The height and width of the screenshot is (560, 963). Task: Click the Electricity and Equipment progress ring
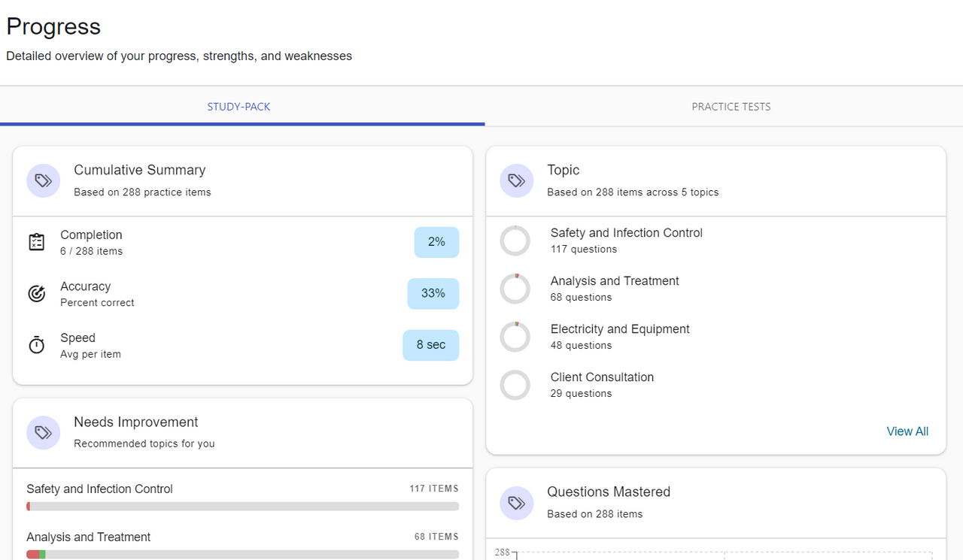pyautogui.click(x=515, y=337)
